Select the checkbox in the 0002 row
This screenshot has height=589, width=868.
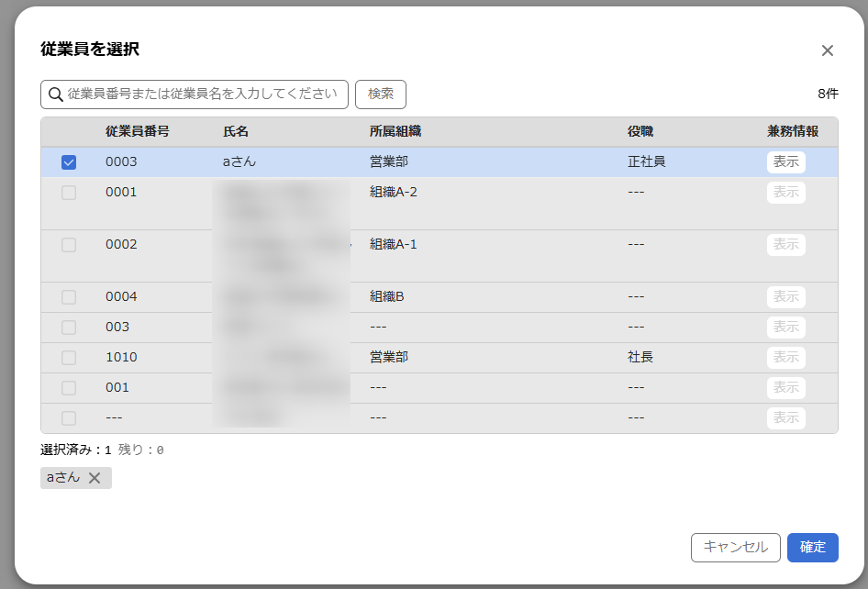[69, 245]
